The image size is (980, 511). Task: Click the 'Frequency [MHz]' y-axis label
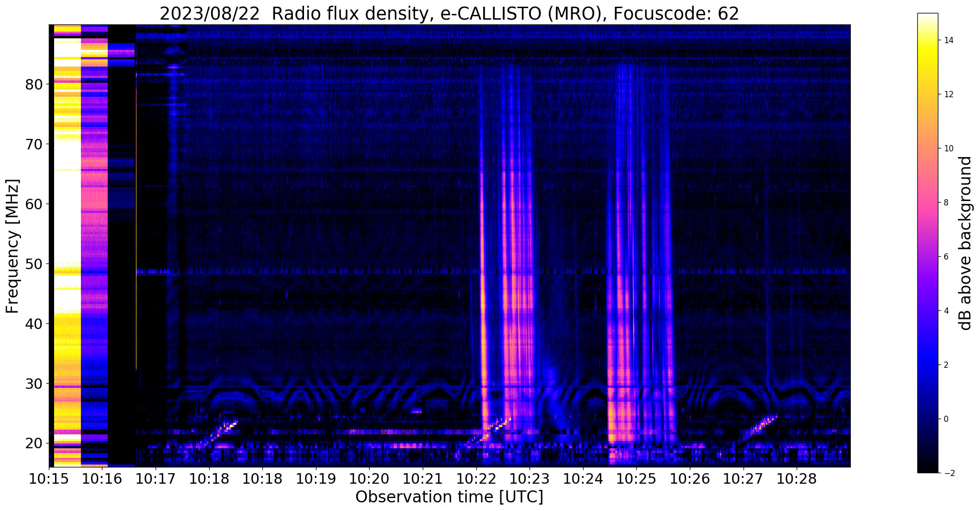point(13,246)
